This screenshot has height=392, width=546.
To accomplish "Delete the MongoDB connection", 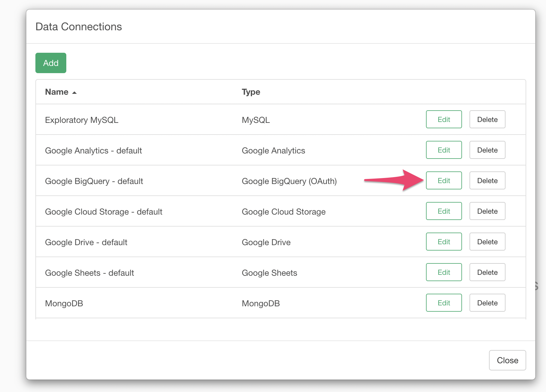I will 487,303.
